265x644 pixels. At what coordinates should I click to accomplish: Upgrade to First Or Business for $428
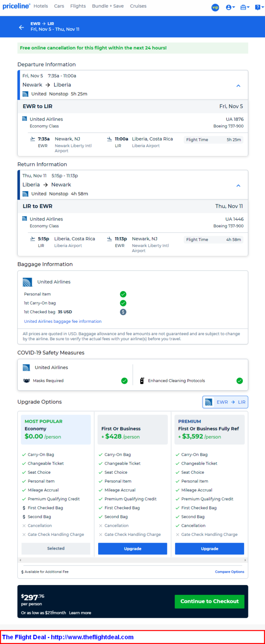click(x=132, y=549)
